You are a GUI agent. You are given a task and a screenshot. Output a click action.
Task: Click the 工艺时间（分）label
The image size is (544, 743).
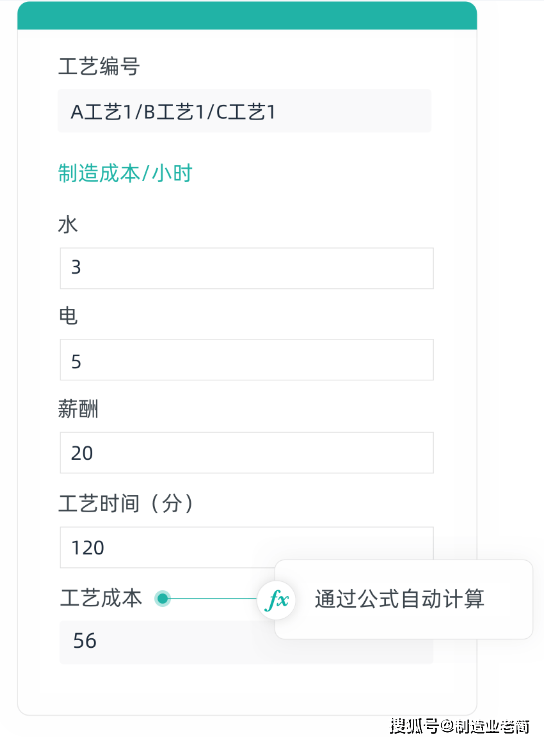126,503
